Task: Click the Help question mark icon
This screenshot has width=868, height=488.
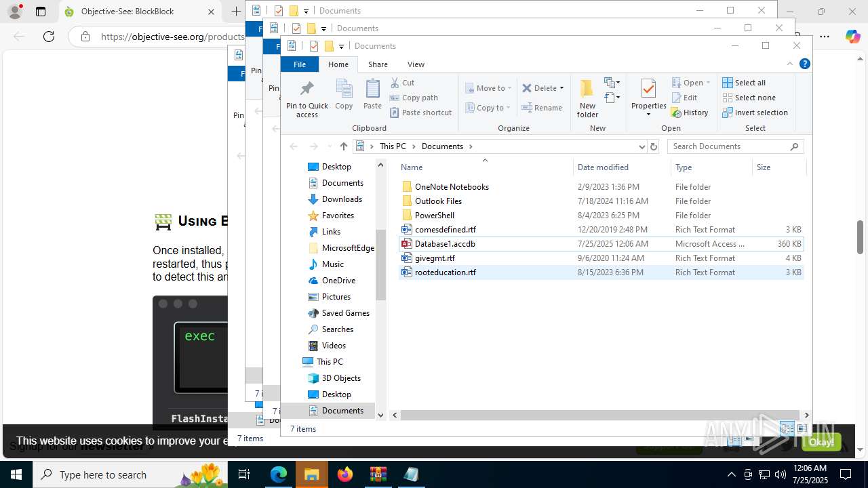Action: click(805, 64)
